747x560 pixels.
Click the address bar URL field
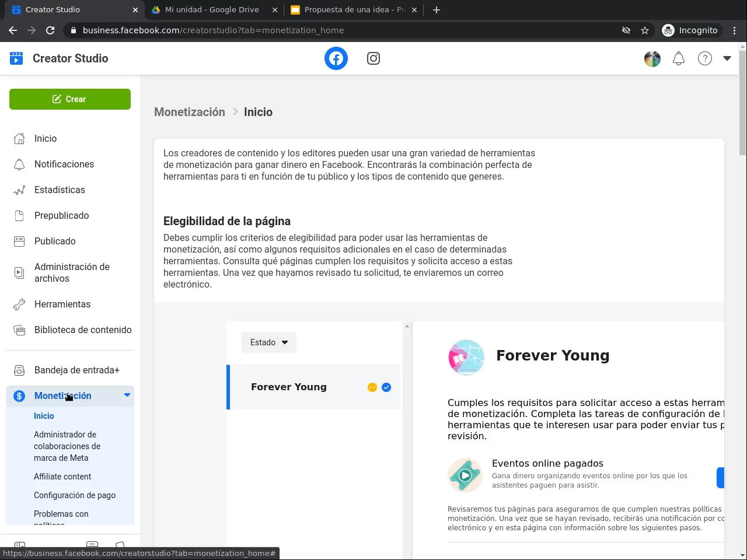coord(344,30)
